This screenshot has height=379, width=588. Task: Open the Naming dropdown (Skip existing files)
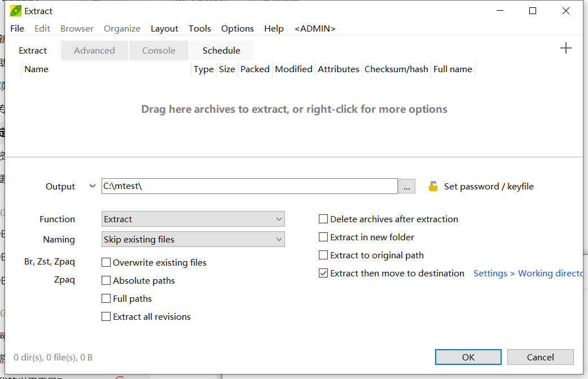click(193, 239)
